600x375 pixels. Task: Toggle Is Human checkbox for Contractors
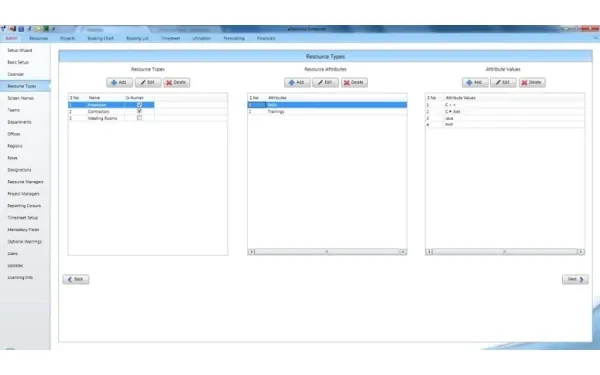tap(140, 111)
